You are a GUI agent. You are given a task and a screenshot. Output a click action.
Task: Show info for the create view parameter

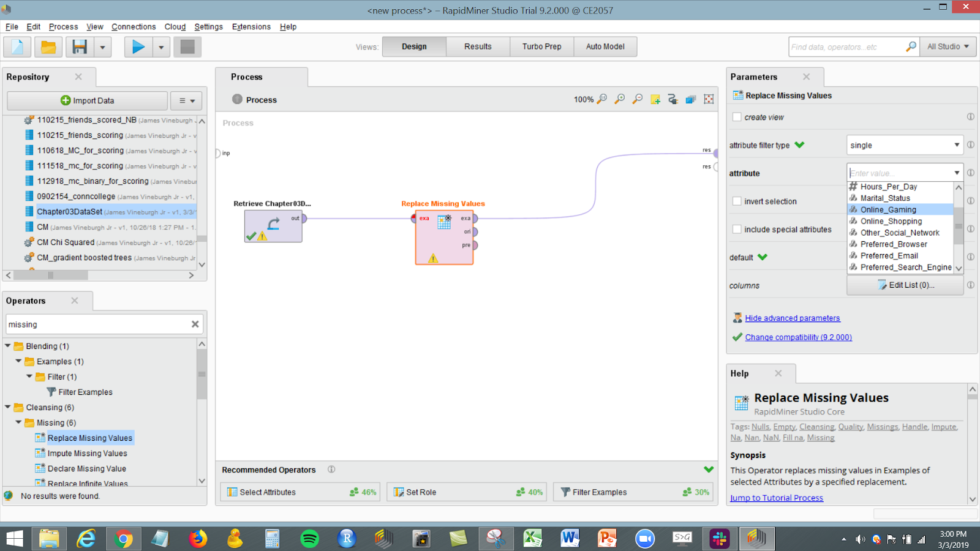tap(971, 117)
